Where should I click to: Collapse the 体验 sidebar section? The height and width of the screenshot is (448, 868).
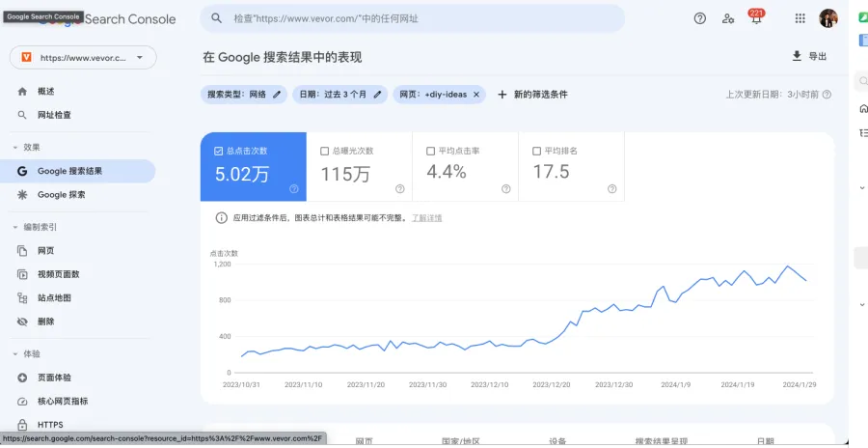[27, 353]
